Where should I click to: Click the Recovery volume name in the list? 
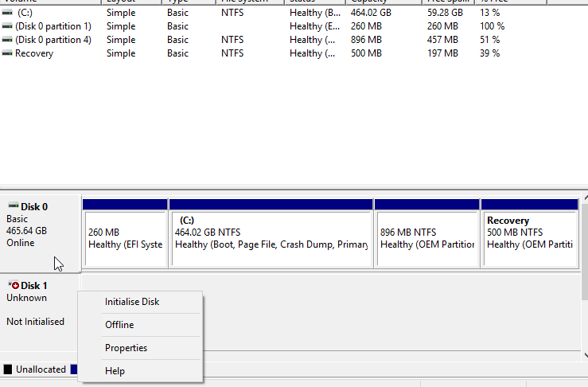pos(34,53)
